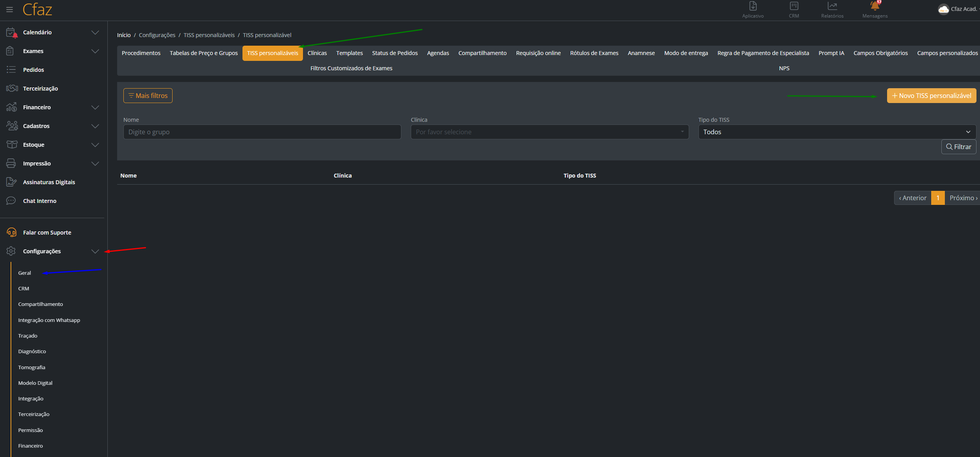This screenshot has height=457, width=980.
Task: Open Permissão settings item
Action: click(30, 430)
